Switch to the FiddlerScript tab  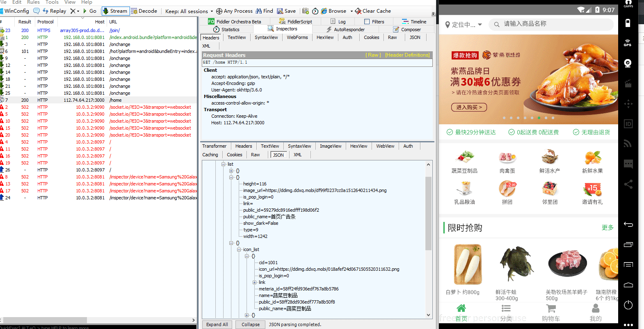pyautogui.click(x=295, y=22)
